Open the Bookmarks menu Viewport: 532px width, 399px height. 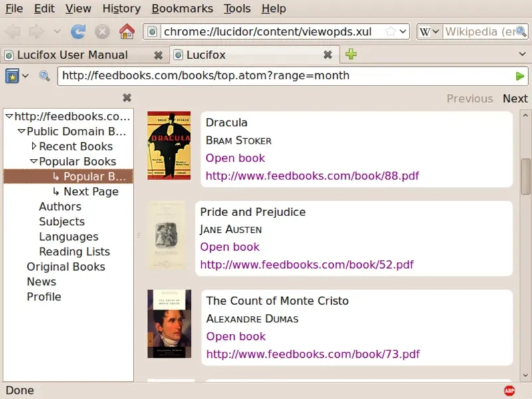point(182,9)
